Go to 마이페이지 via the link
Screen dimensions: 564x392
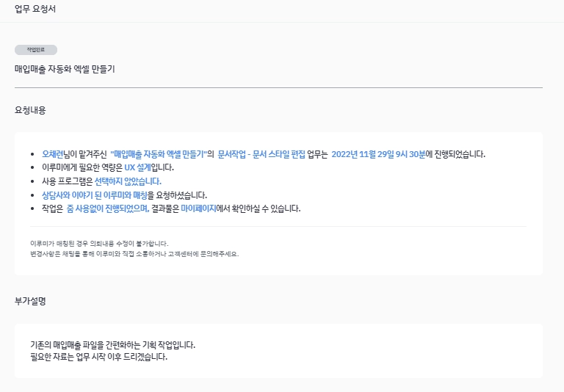point(198,208)
